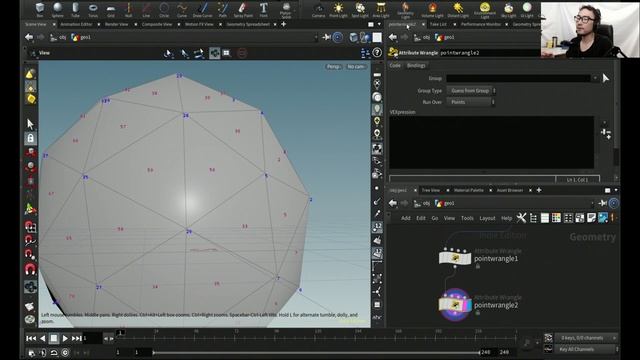Click the Play backward button

[x=42, y=338]
